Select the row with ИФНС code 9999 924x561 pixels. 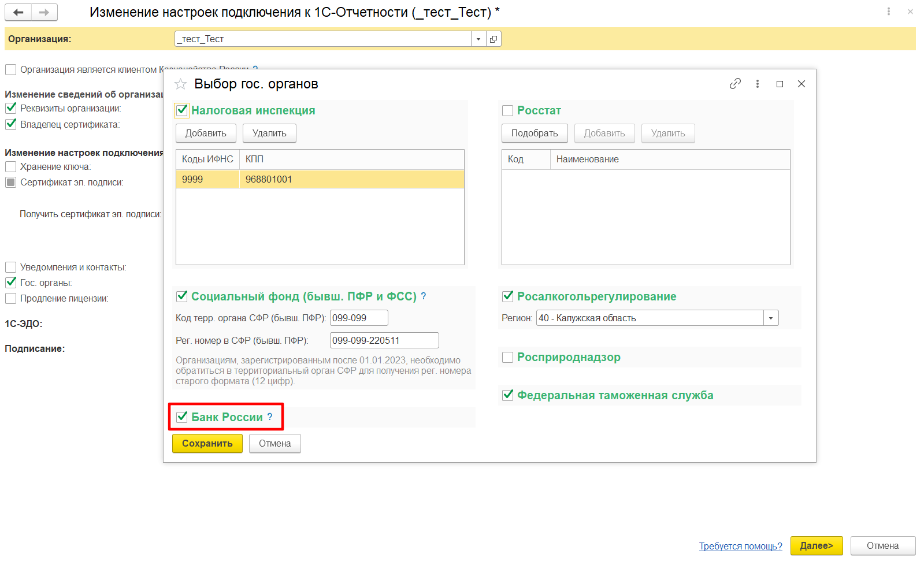320,179
